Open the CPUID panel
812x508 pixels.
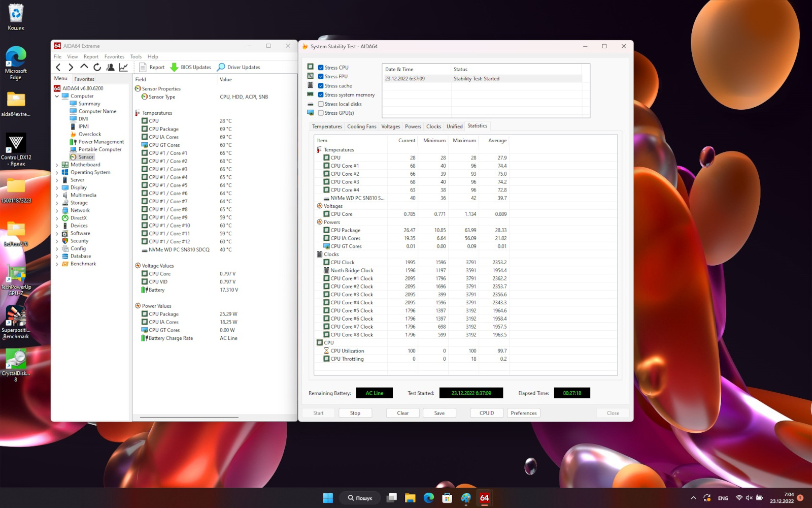tap(487, 413)
